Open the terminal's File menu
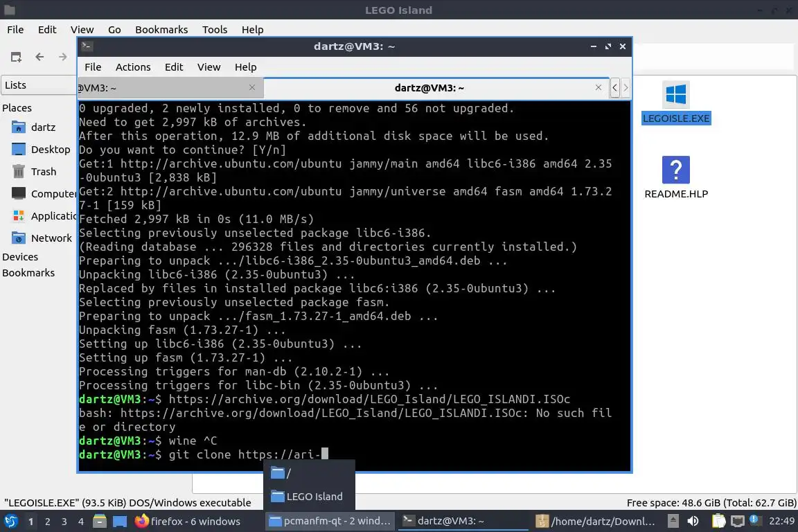This screenshot has height=532, width=798. pos(93,67)
